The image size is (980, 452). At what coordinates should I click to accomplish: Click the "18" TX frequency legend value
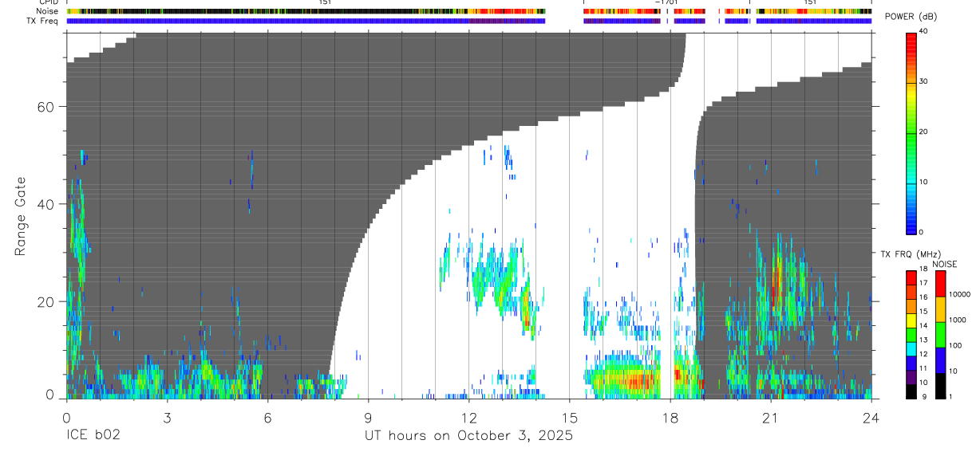(923, 269)
